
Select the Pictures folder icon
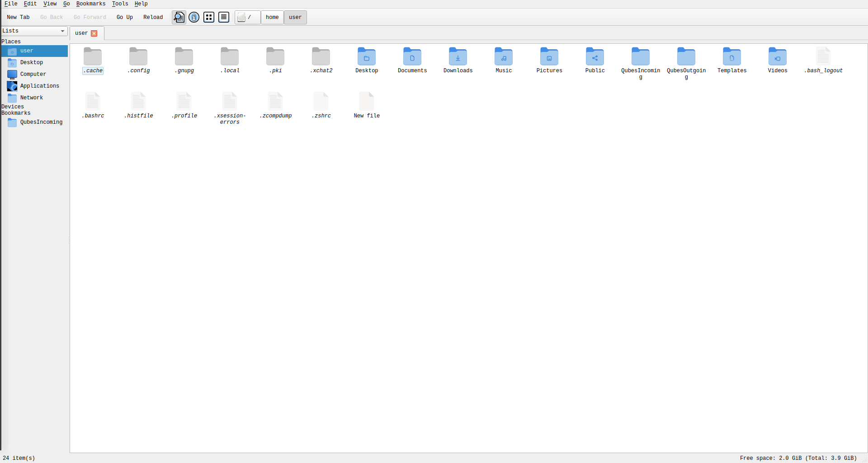(549, 57)
